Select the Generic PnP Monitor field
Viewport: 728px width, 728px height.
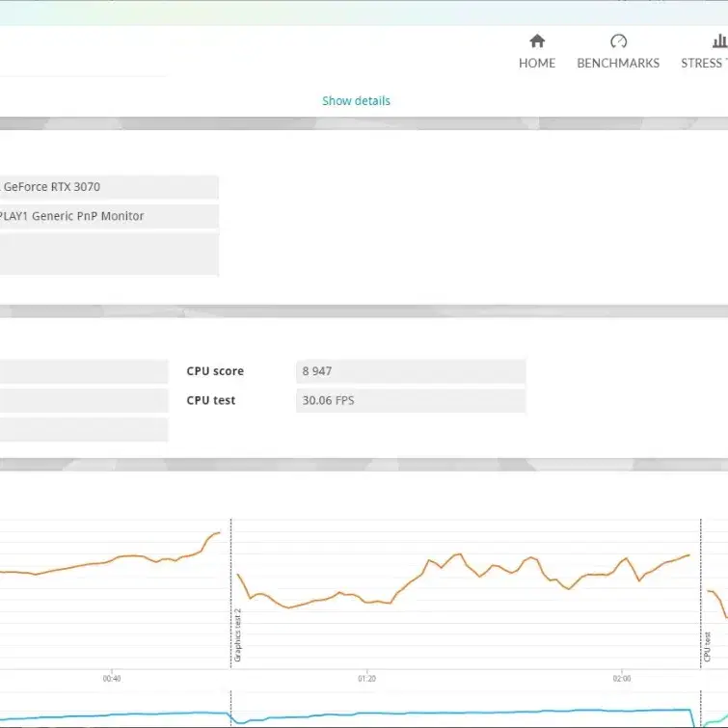coord(109,216)
